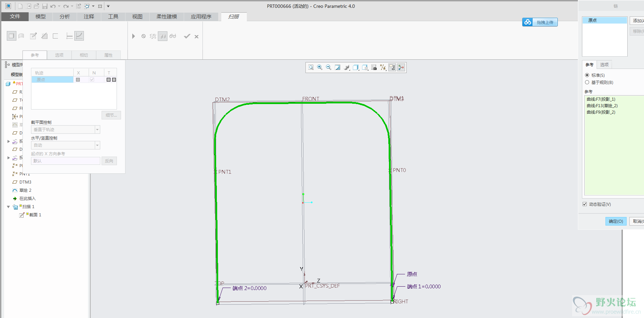Select the constant section sweep icon
Screen dimensions: 644x318
click(70, 36)
